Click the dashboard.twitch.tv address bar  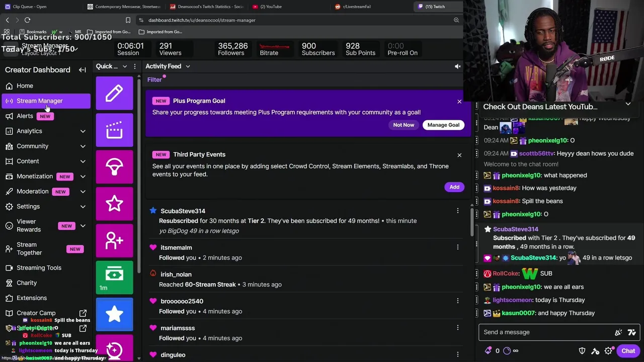292,20
